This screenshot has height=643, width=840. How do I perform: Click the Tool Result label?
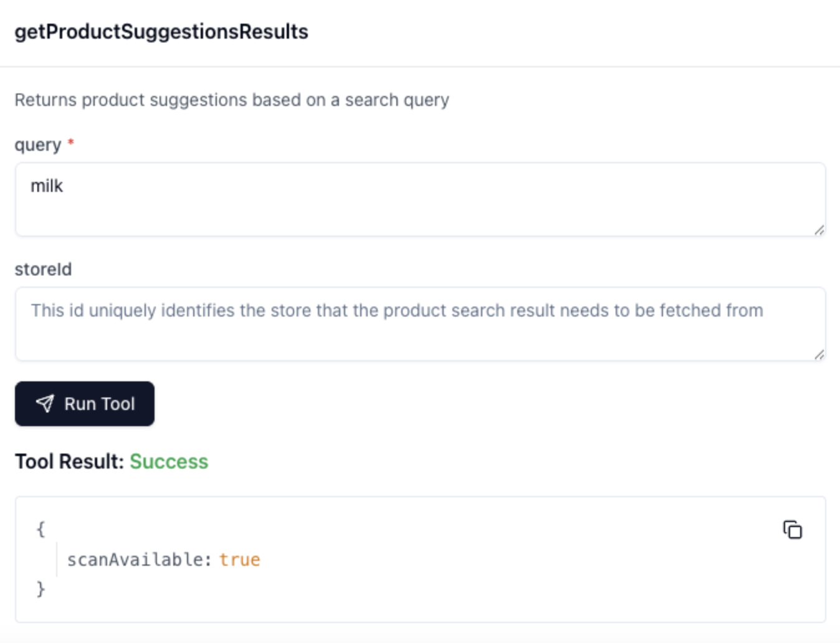[x=69, y=462]
